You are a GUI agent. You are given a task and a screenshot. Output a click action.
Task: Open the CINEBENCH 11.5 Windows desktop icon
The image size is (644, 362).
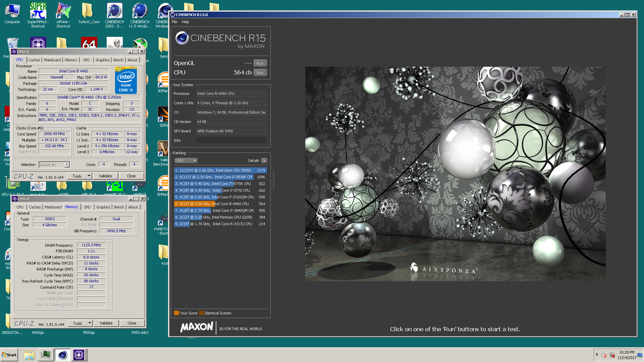click(x=140, y=15)
